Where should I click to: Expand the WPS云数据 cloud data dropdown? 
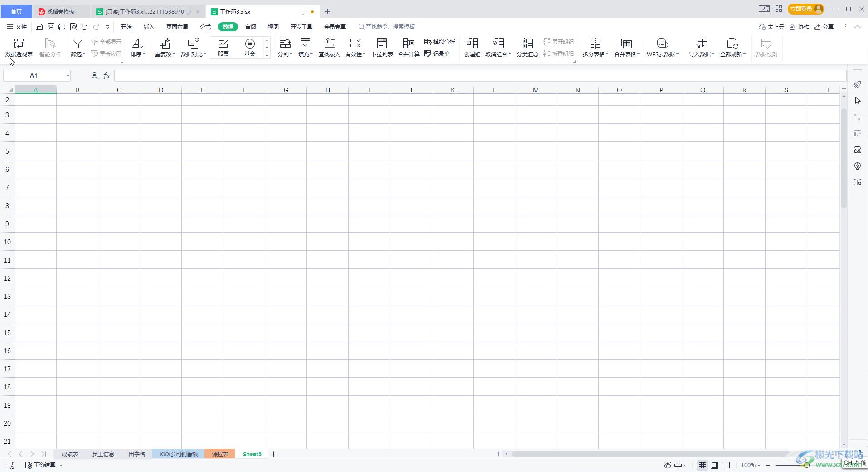click(663, 54)
